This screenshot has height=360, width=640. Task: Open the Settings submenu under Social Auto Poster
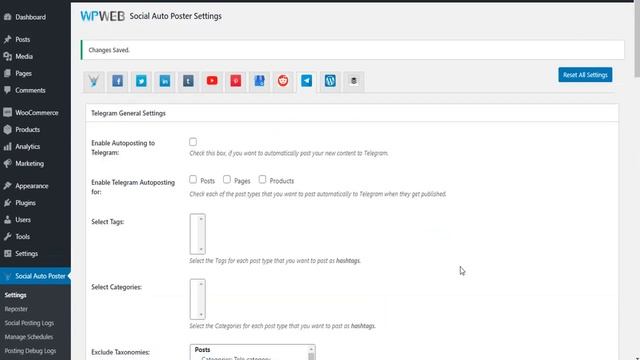16,295
